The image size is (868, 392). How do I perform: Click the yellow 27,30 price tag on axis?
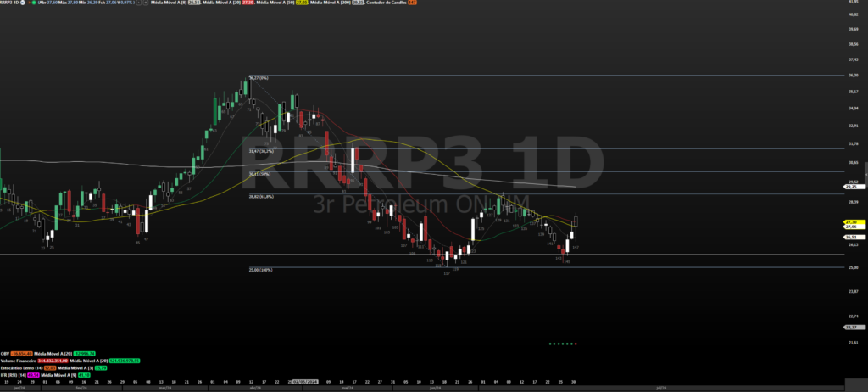click(x=851, y=221)
